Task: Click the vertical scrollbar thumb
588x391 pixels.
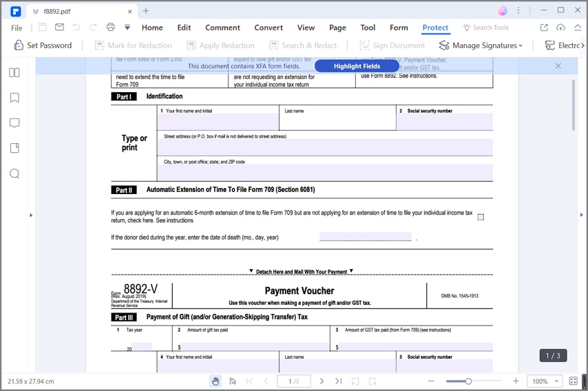Action: [574, 105]
